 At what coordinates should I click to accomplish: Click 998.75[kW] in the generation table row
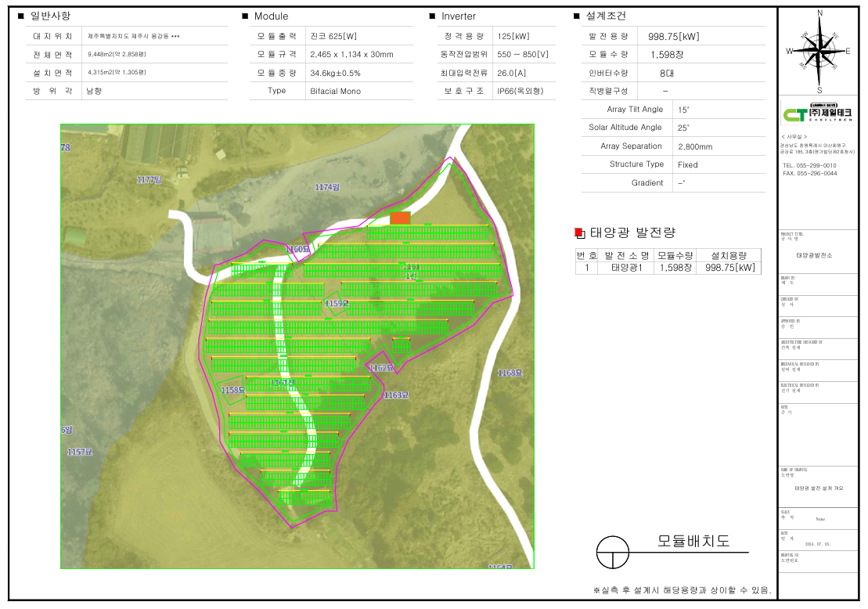click(729, 268)
